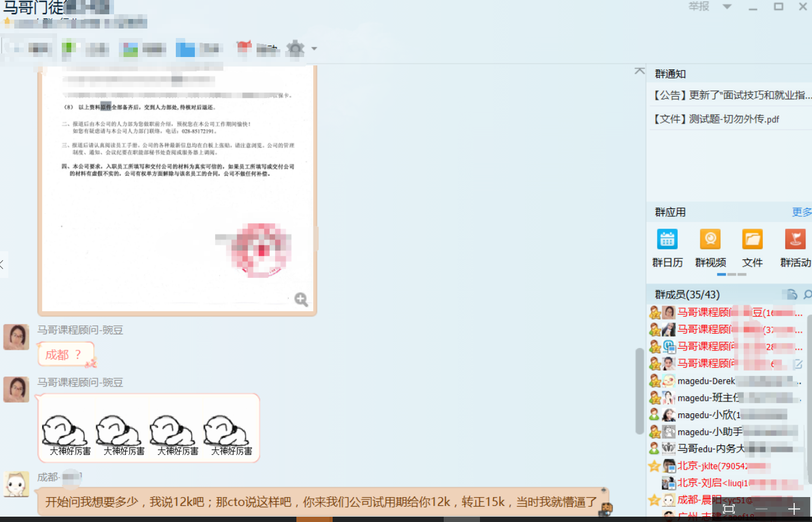
Task: Click the magnifier zoom icon on image
Action: pos(301,300)
